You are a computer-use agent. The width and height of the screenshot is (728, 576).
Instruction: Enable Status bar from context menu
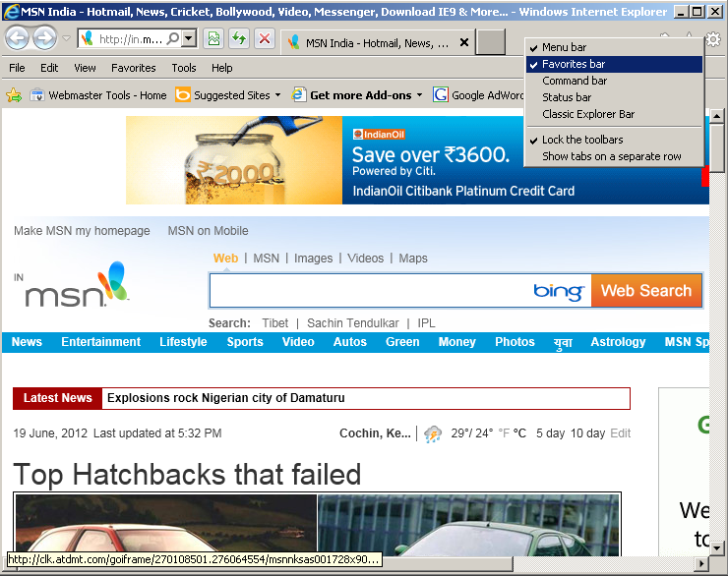click(614, 97)
